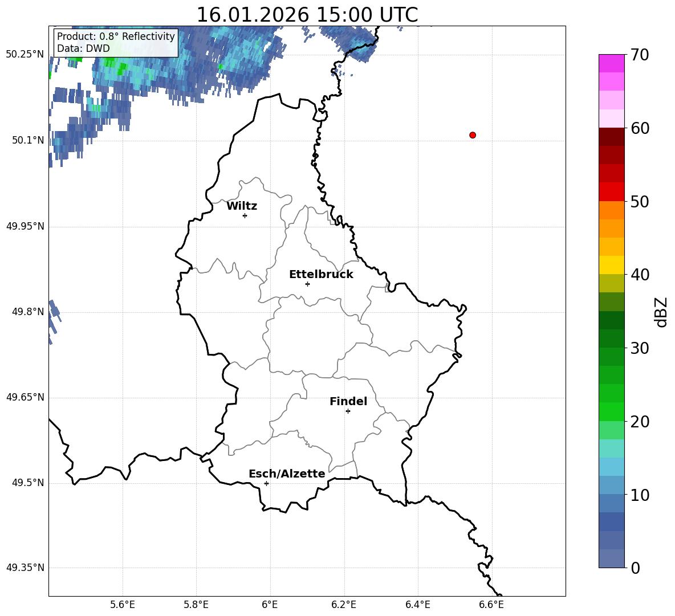The height and width of the screenshot is (616, 675).
Task: Click the 5.6°E longitude label
Action: click(123, 605)
